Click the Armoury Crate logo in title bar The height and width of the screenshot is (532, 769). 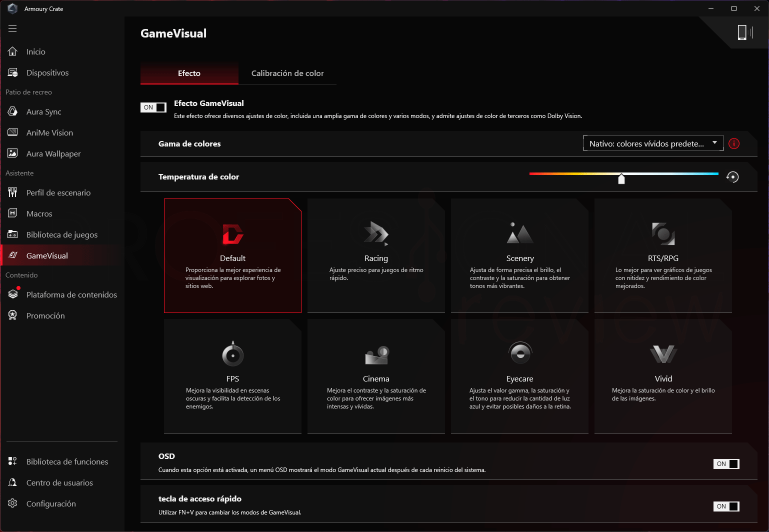point(12,8)
